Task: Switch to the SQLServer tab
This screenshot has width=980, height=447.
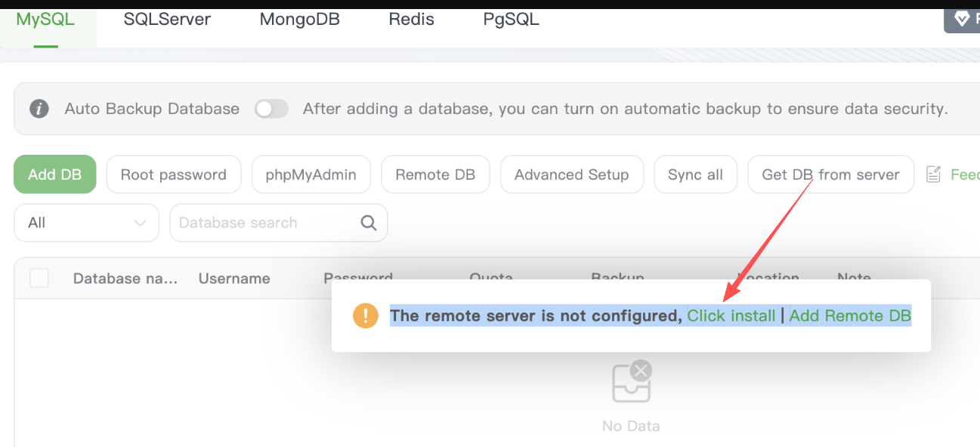Action: (x=167, y=20)
